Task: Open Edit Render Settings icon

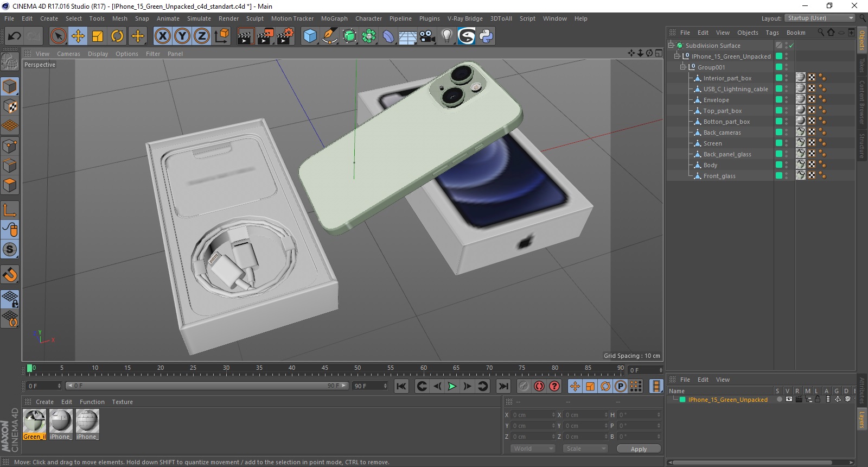Action: 285,36
